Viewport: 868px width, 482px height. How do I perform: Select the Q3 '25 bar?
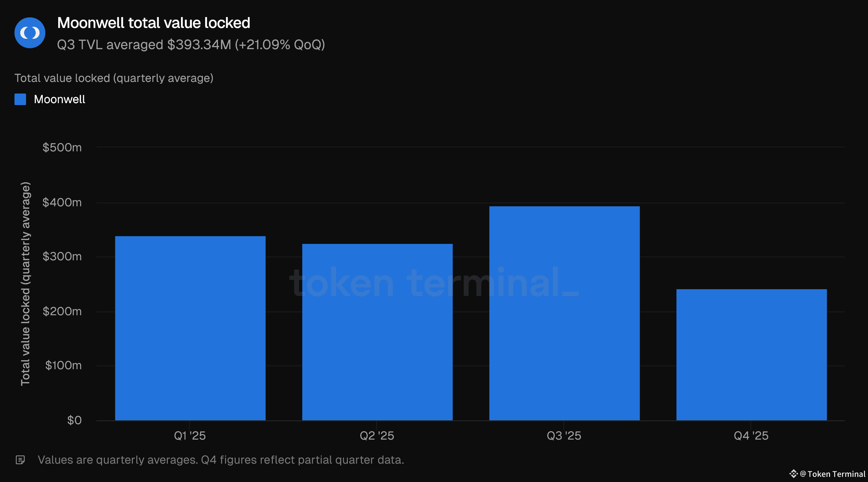[x=565, y=313]
